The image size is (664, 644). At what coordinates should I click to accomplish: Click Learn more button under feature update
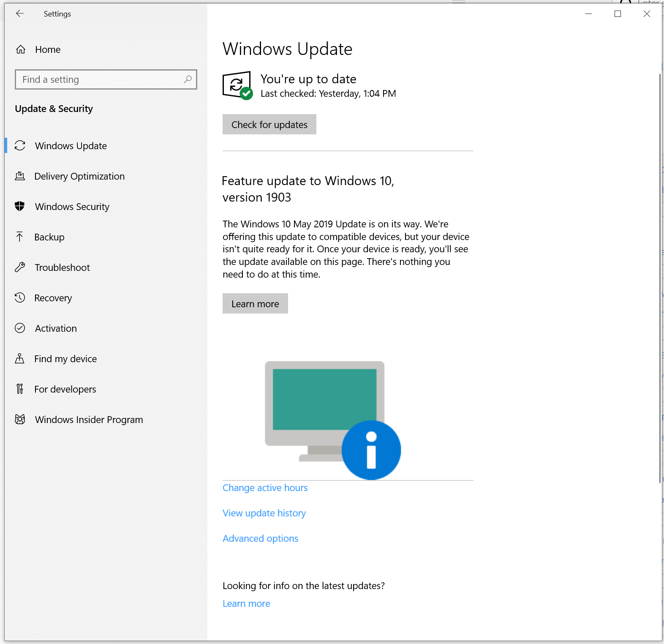(x=255, y=303)
